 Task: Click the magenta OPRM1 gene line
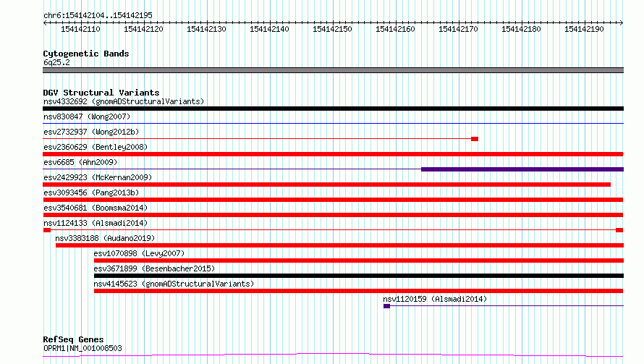click(x=333, y=355)
